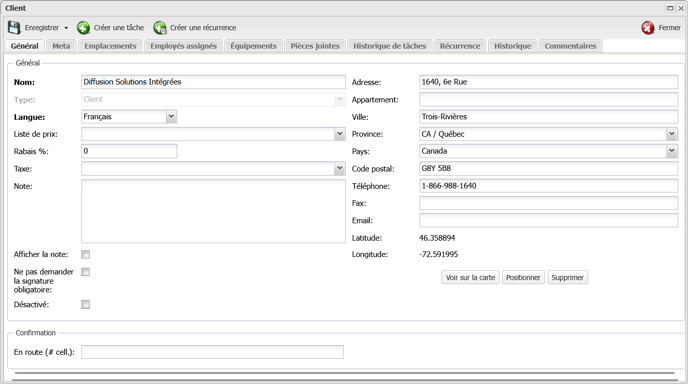Expand the Taxe dropdown
The width and height of the screenshot is (688, 384).
tap(340, 169)
